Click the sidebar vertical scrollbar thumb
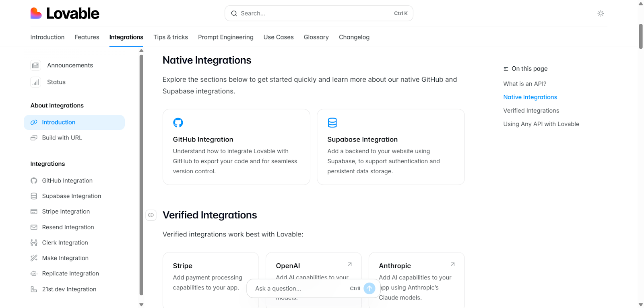This screenshot has height=308, width=644. 141,175
